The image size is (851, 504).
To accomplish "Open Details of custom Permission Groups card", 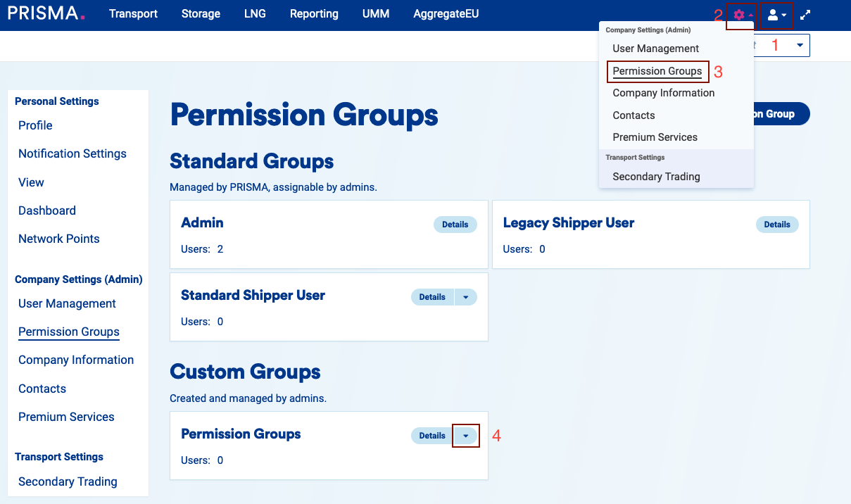I will tap(432, 436).
